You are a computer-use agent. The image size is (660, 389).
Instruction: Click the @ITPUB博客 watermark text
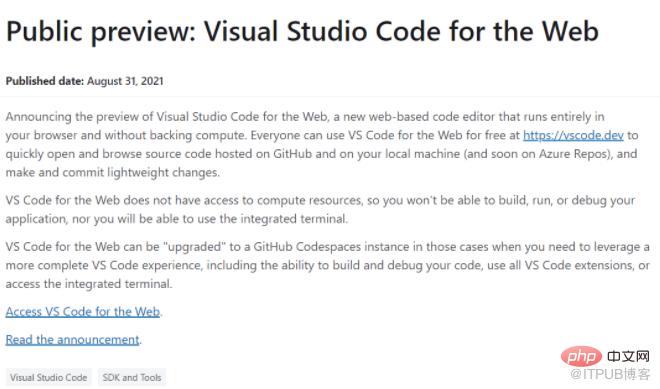tap(610, 374)
